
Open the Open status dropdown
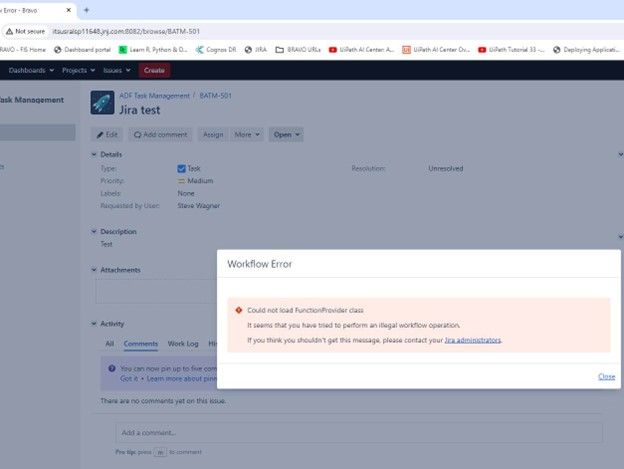(286, 135)
